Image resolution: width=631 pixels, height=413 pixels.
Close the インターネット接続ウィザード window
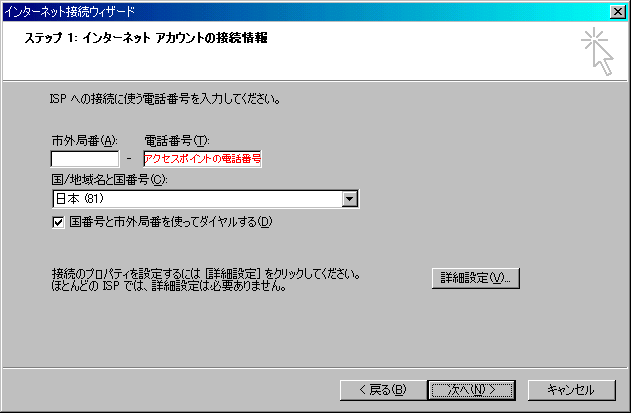(617, 12)
